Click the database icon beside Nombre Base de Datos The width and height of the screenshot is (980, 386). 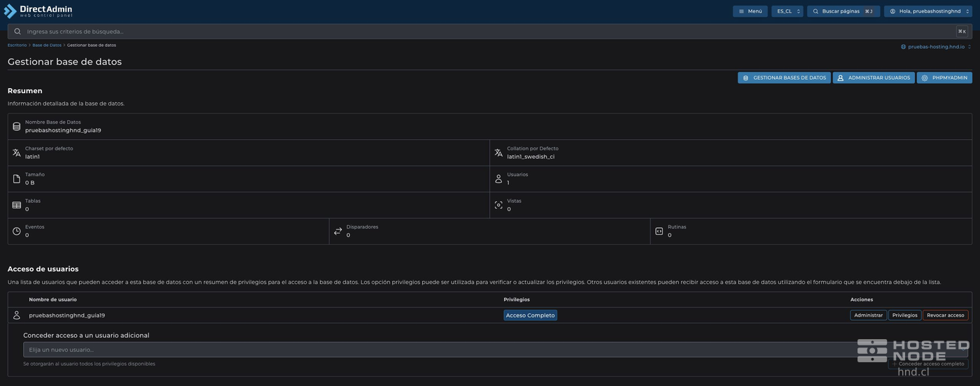(x=17, y=127)
